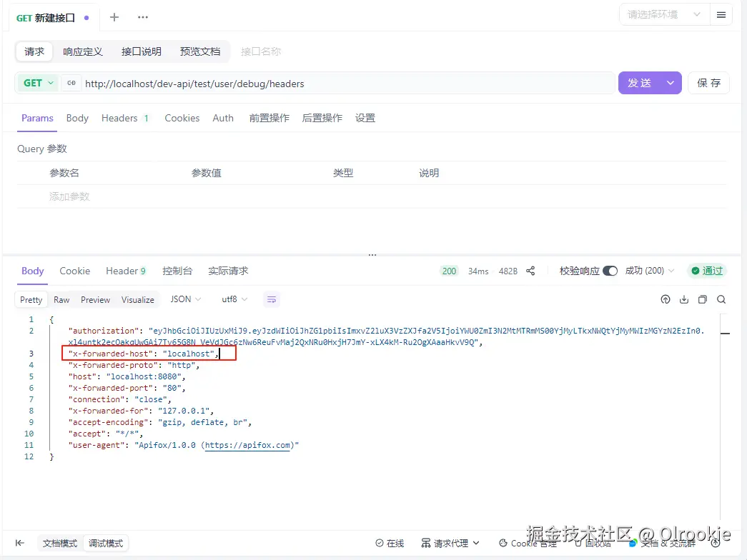Click the extract upload icon in response toolbar
The width and height of the screenshot is (747, 560).
(x=666, y=299)
